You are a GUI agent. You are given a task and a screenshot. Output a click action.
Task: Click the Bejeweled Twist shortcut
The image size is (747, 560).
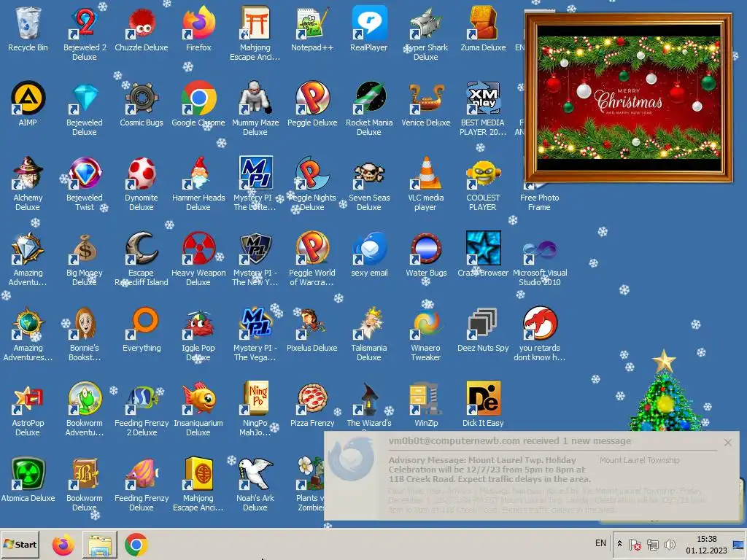[x=85, y=173]
